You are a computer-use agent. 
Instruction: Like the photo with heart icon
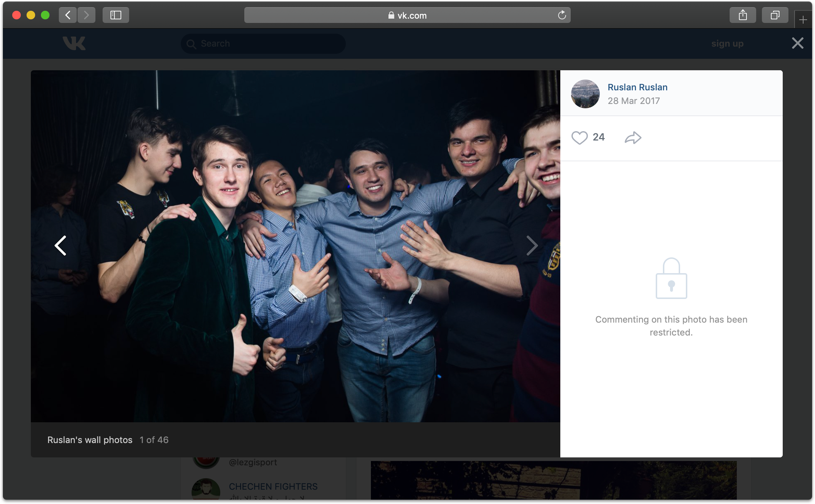pos(579,138)
